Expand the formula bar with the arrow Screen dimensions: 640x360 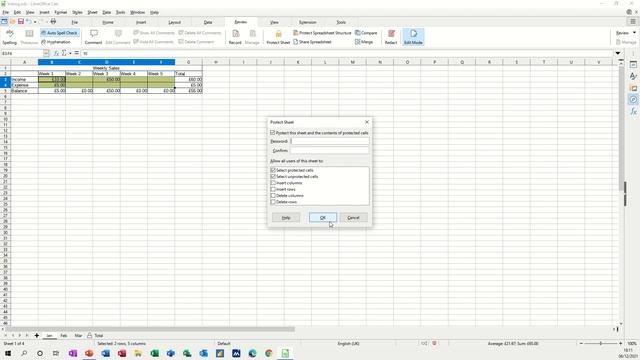tap(618, 53)
